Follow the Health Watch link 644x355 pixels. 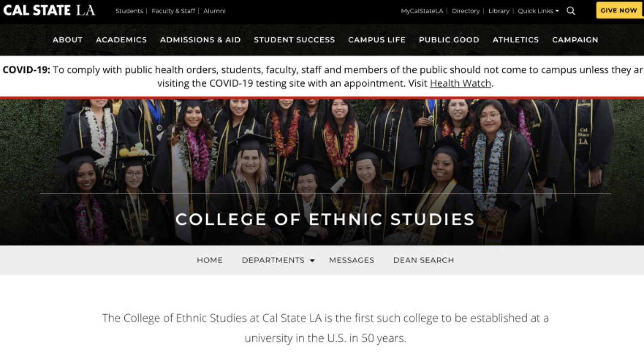point(460,83)
